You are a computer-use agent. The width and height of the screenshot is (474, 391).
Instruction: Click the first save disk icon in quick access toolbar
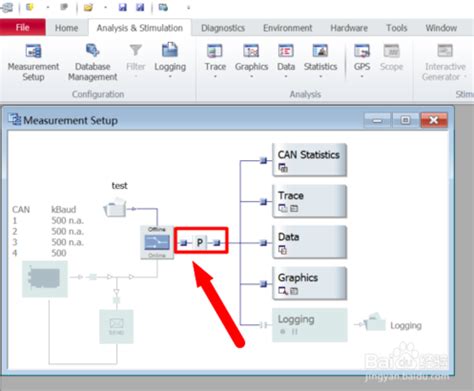coord(123,7)
